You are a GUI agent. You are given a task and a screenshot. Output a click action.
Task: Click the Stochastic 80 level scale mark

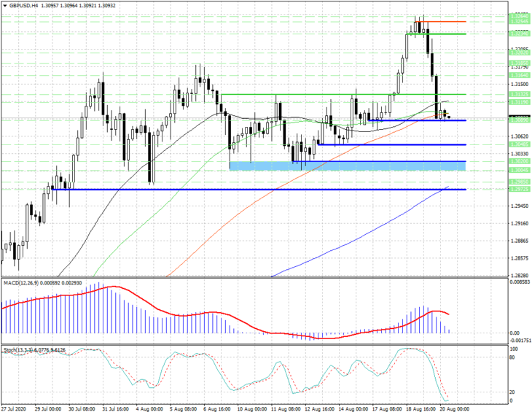(512, 357)
